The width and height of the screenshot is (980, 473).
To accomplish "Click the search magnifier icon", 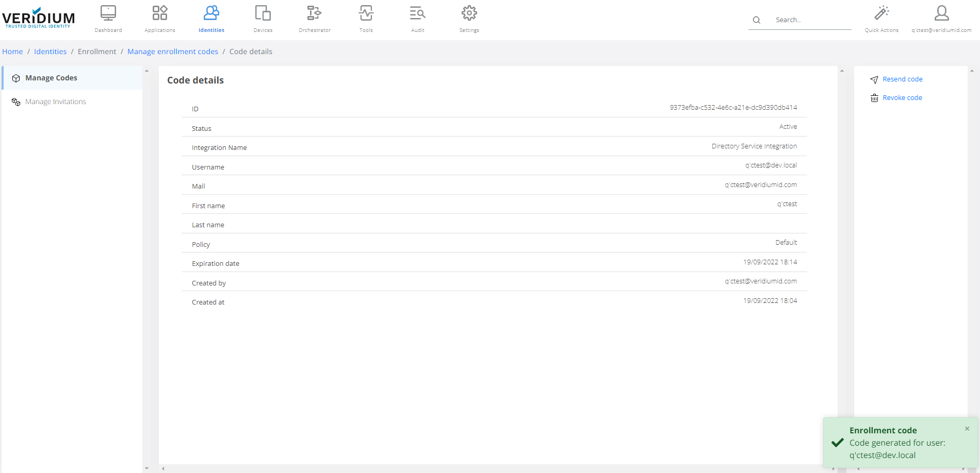I will point(757,20).
